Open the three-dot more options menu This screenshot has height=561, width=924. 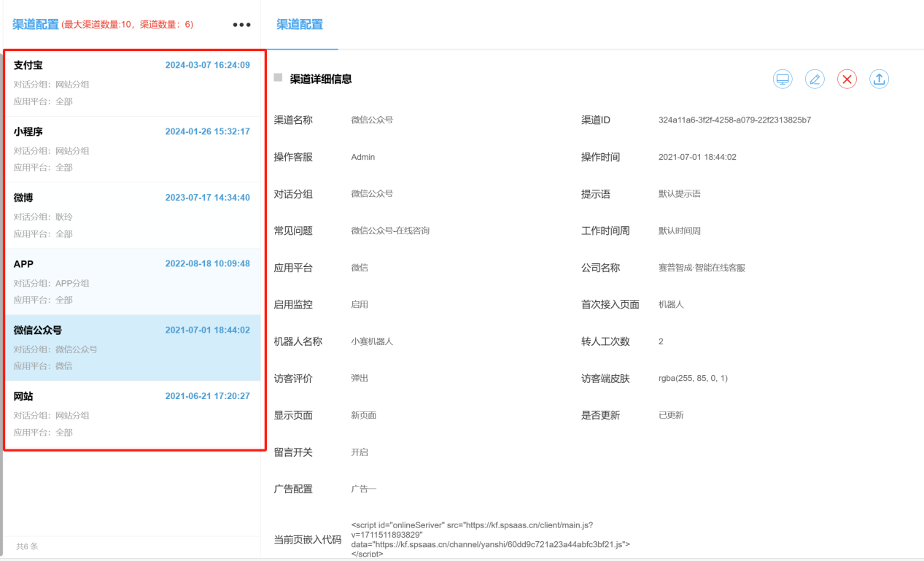(241, 25)
